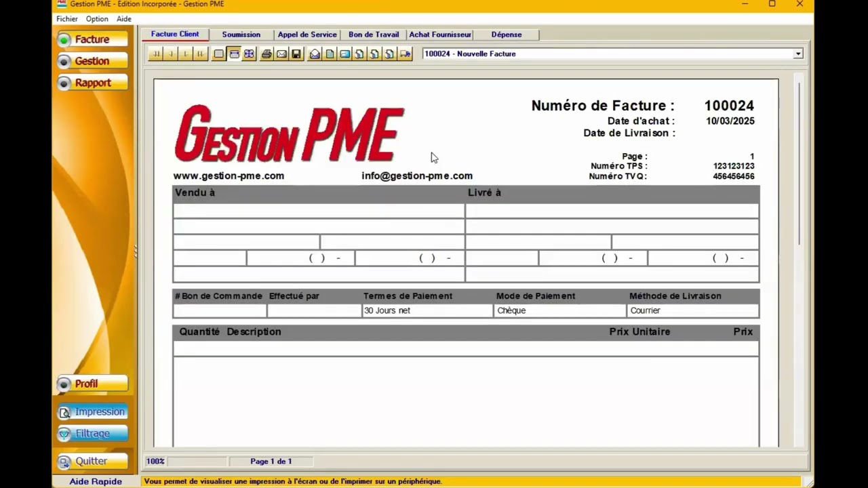Open the Aide menu
This screenshot has width=868, height=488.
pos(124,19)
